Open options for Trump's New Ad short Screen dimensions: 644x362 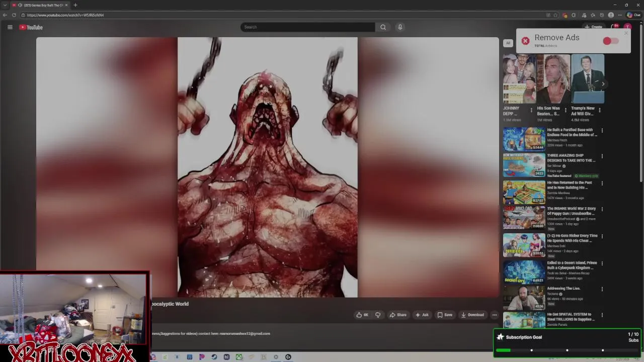(x=600, y=110)
